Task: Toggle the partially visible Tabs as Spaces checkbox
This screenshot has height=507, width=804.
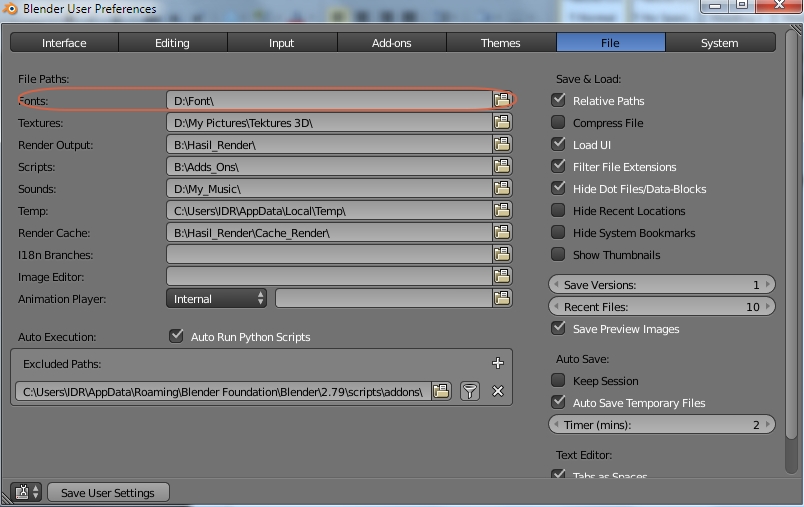Action: pos(558,474)
